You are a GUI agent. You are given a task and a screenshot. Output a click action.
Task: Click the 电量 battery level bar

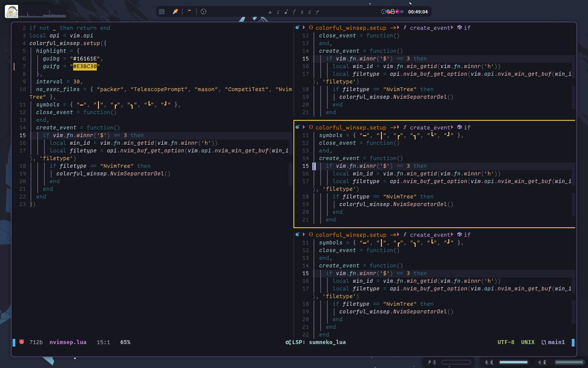pyautogui.click(x=570, y=362)
